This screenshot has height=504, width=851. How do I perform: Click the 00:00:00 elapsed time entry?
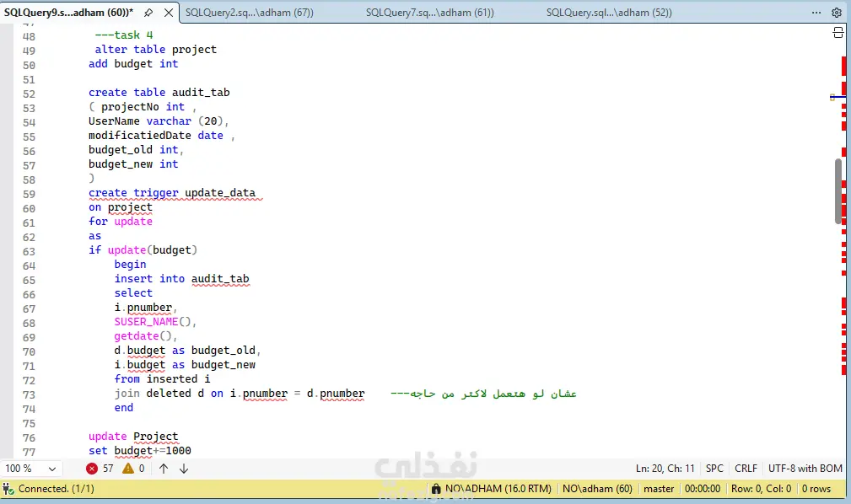(x=703, y=489)
